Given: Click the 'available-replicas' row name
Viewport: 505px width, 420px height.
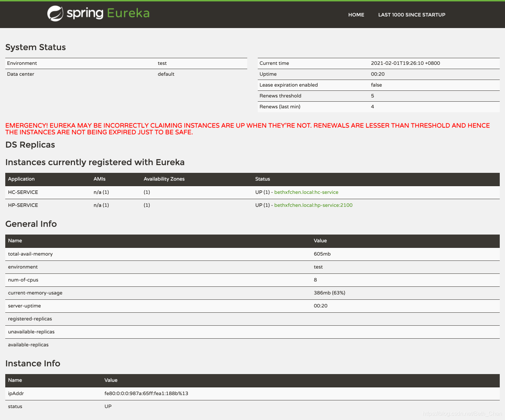Looking at the screenshot, I should pos(28,345).
